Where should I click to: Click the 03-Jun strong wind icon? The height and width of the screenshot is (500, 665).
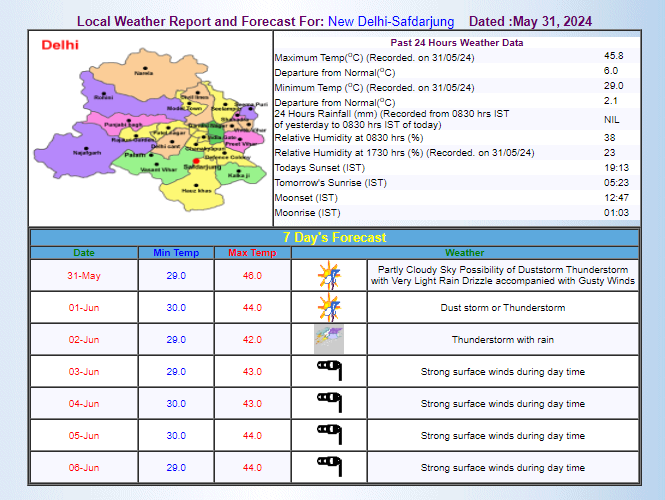tap(329, 371)
